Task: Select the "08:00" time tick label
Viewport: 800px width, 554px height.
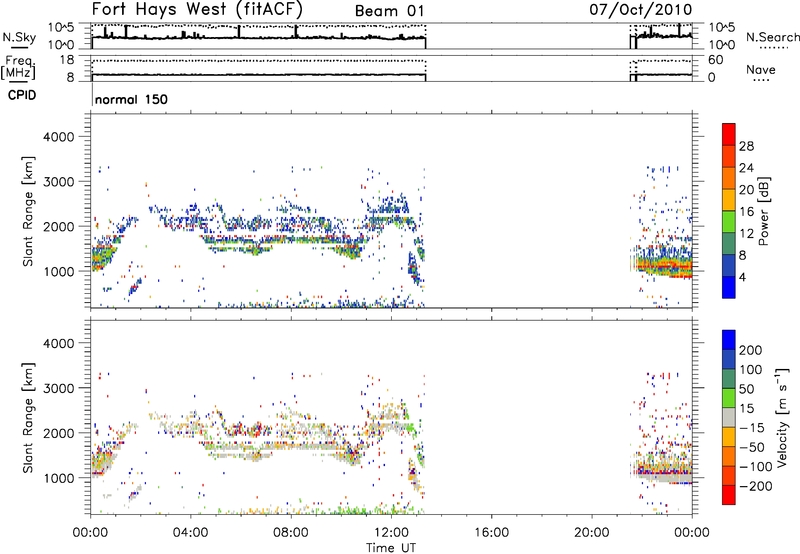Action: (x=290, y=533)
